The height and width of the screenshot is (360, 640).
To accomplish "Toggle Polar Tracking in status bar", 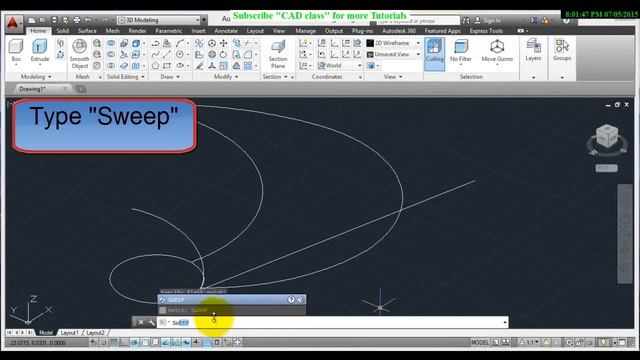I will tap(134, 342).
